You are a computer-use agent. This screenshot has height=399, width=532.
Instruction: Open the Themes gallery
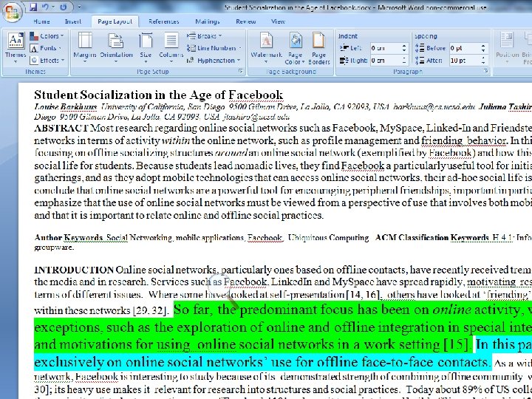pyautogui.click(x=16, y=48)
